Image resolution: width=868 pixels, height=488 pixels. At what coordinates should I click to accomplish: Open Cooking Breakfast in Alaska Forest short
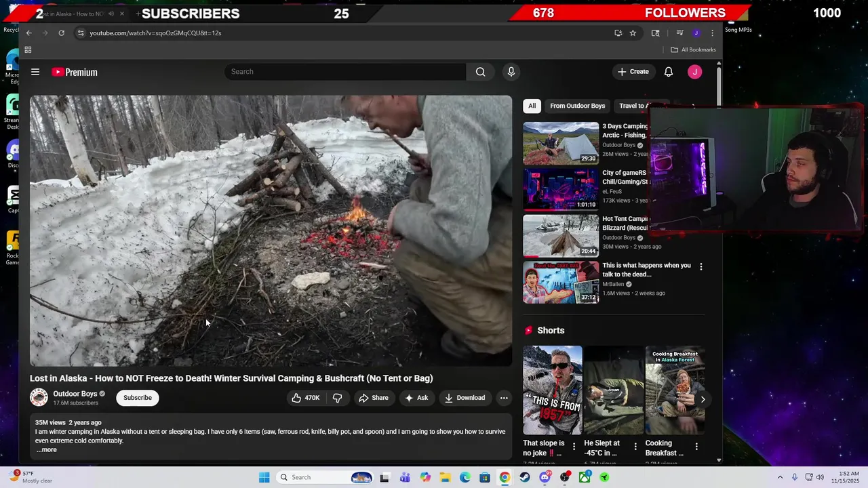point(675,390)
